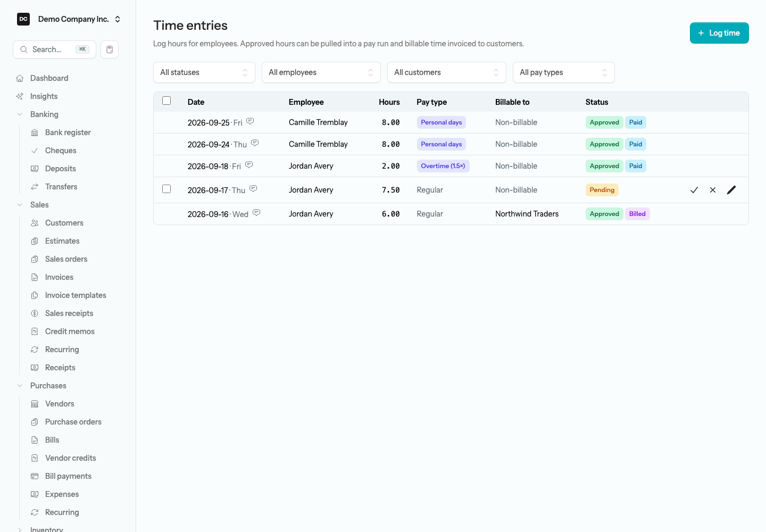766x532 pixels.
Task: Open the Invoices page
Action: 60,277
